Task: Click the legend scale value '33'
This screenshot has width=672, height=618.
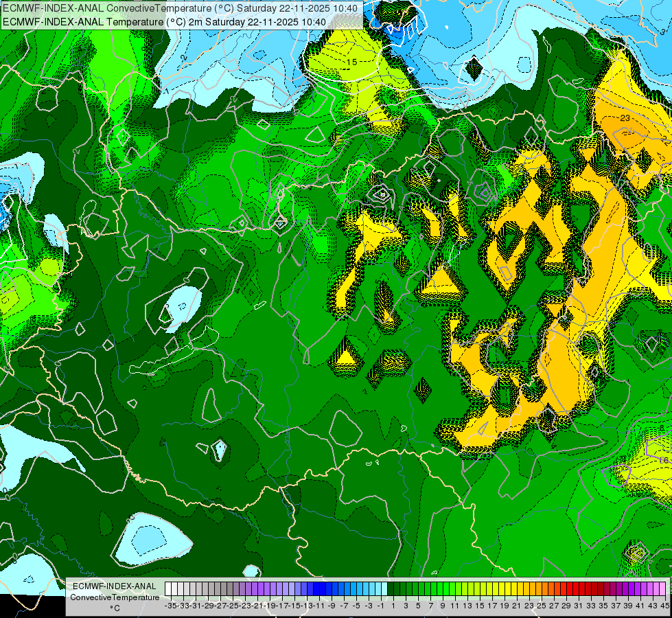Action: click(591, 606)
